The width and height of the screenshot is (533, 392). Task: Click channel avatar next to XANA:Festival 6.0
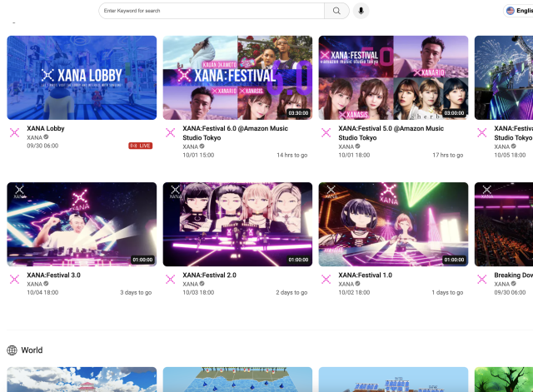[170, 132]
